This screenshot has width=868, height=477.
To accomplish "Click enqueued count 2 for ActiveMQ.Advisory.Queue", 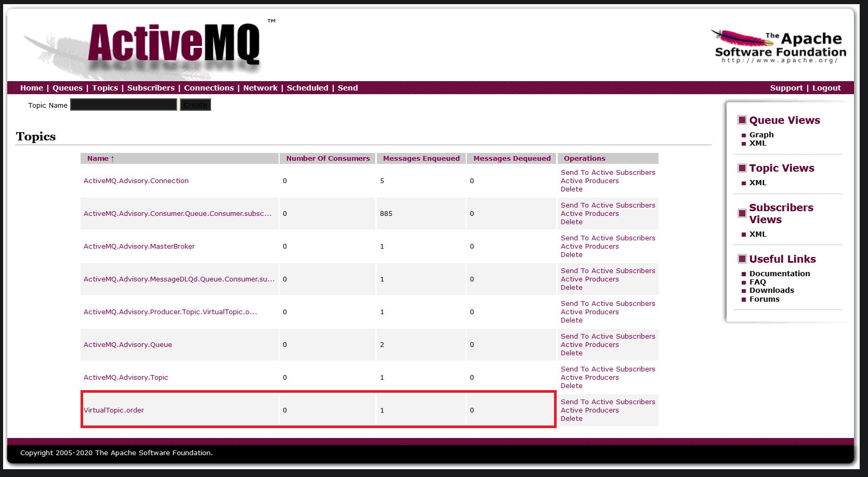I will 382,344.
